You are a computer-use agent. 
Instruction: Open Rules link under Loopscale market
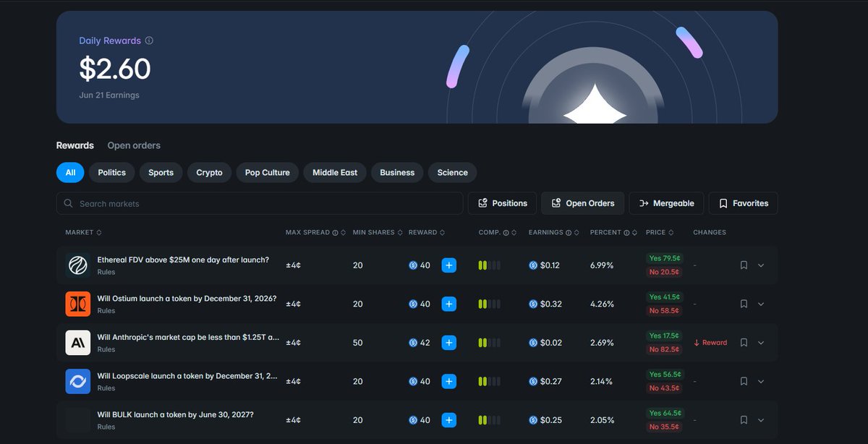pos(106,388)
